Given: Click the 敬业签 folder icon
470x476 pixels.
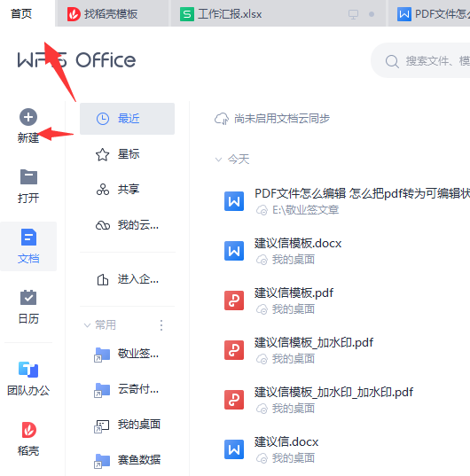Looking at the screenshot, I should click(102, 355).
